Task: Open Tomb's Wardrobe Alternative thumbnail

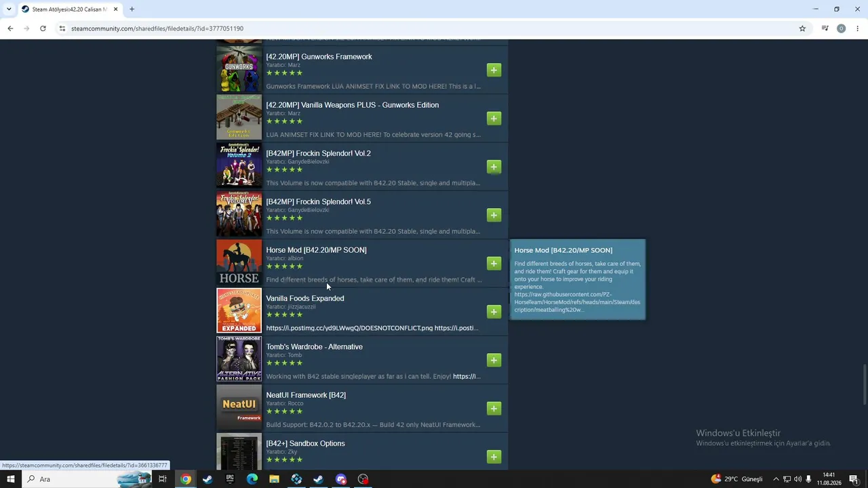Action: pos(239,359)
